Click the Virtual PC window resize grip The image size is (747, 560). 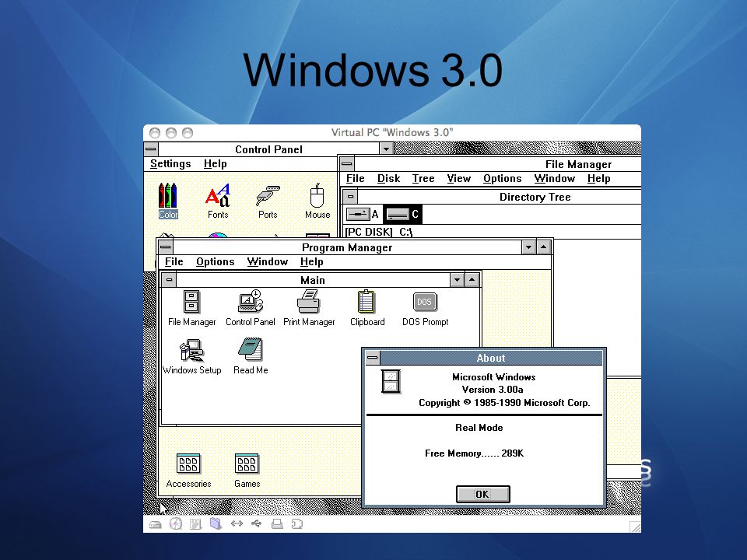coord(635,527)
